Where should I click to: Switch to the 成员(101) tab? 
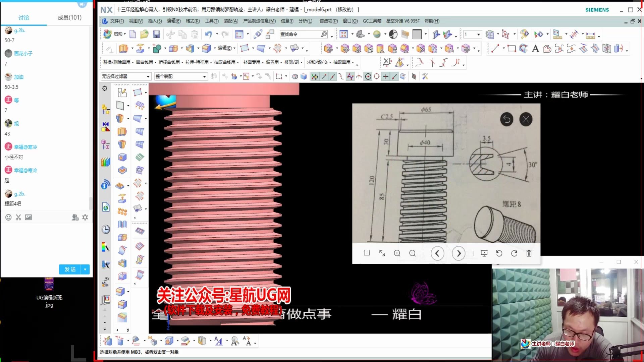point(69,17)
